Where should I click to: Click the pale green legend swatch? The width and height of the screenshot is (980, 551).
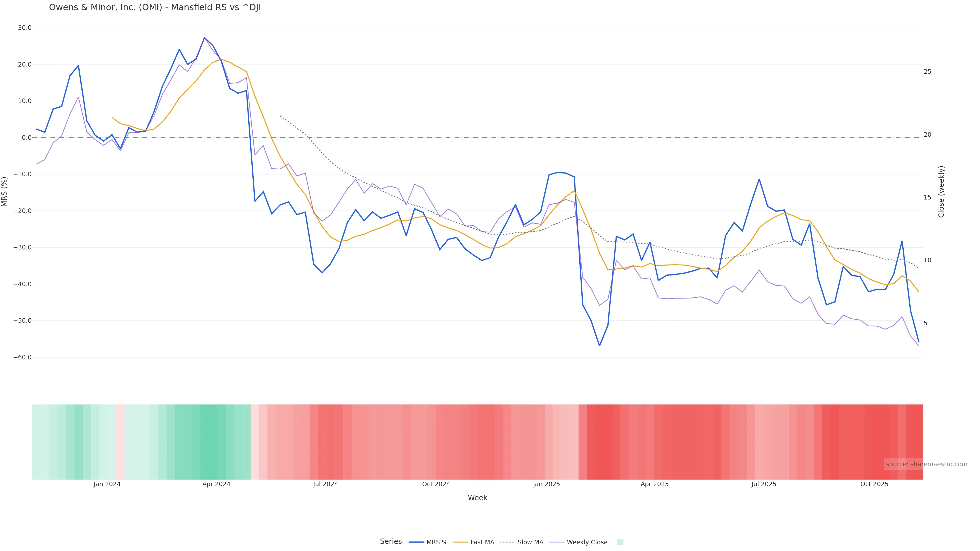(620, 542)
